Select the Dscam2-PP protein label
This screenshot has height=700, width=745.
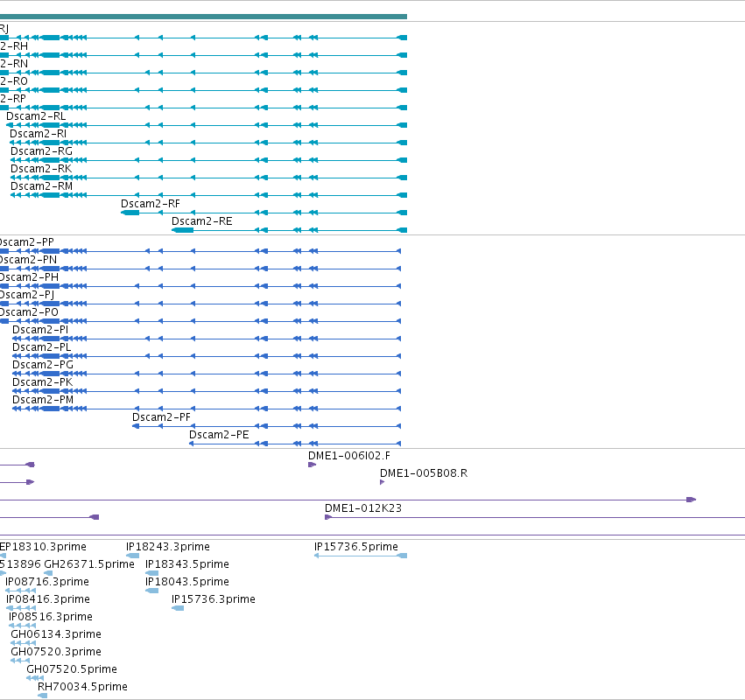[27, 242]
